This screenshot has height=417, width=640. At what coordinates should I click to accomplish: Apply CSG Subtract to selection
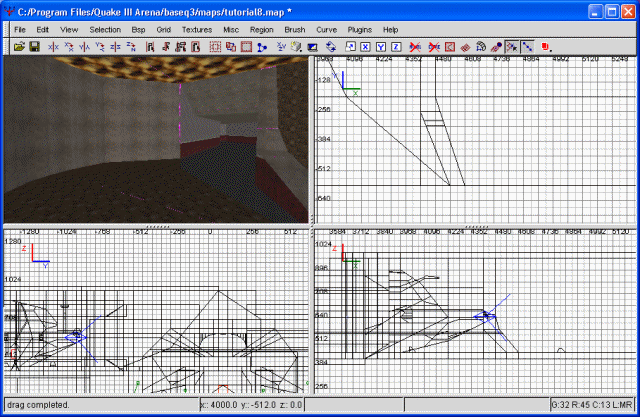click(231, 47)
